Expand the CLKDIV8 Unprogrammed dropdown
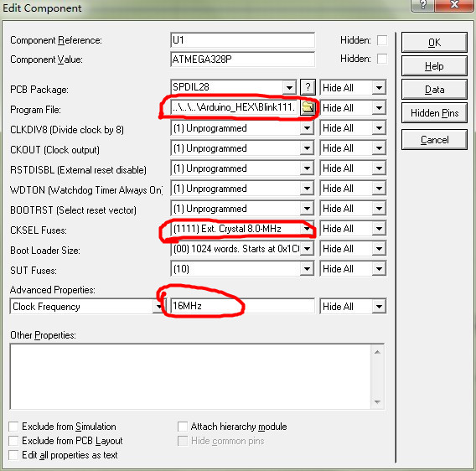This screenshot has width=476, height=471. pos(307,128)
